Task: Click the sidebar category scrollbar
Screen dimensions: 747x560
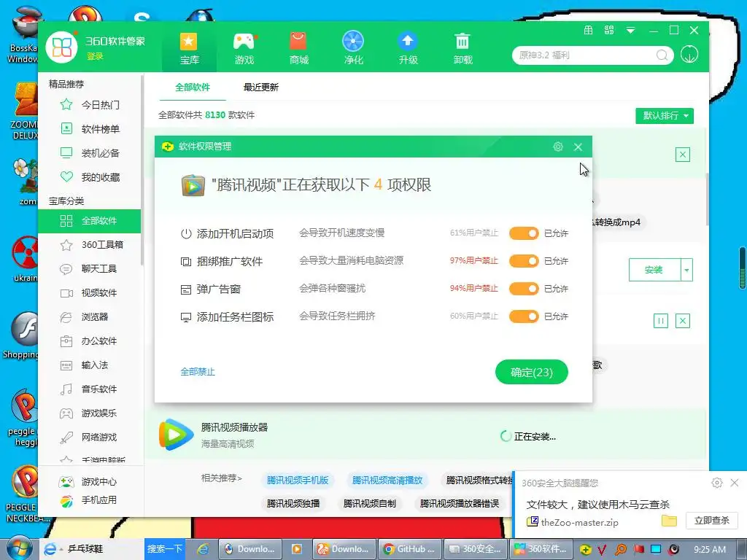Action: coord(142,170)
